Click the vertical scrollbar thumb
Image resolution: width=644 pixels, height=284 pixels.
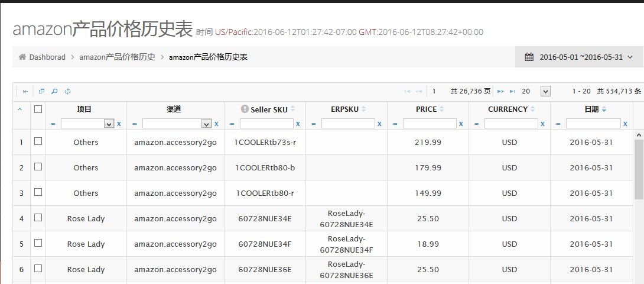coord(639,170)
